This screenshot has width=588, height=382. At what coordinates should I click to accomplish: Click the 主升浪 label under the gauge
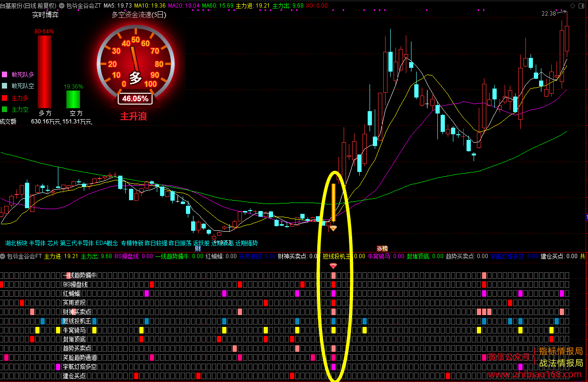(x=134, y=116)
